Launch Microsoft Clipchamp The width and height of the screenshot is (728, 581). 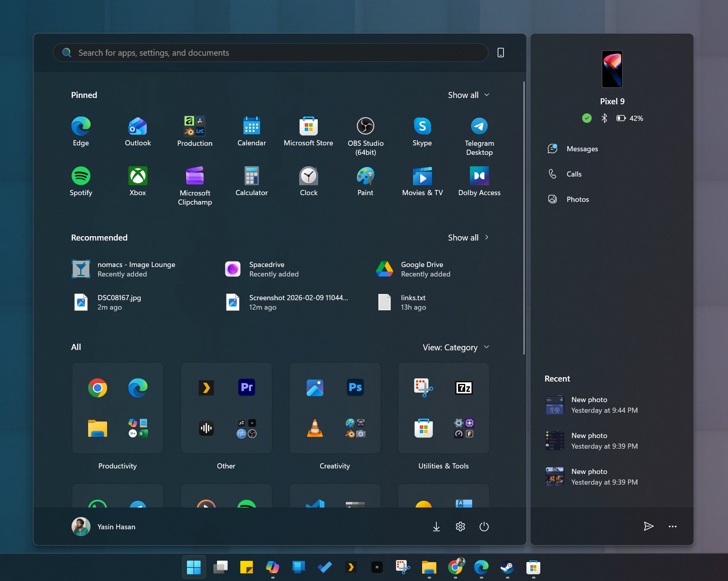(194, 186)
